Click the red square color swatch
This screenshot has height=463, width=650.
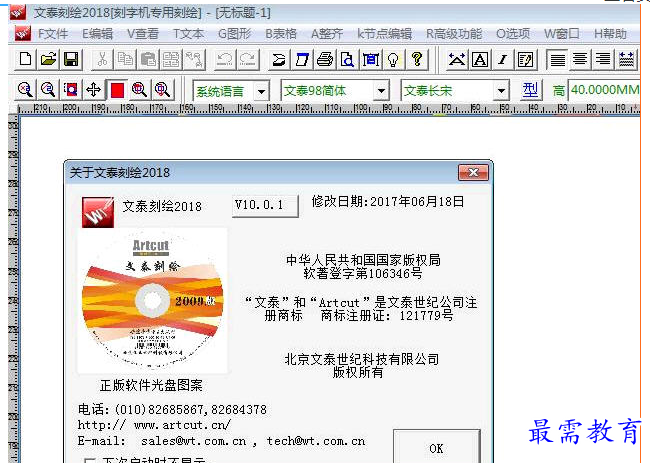coord(117,90)
